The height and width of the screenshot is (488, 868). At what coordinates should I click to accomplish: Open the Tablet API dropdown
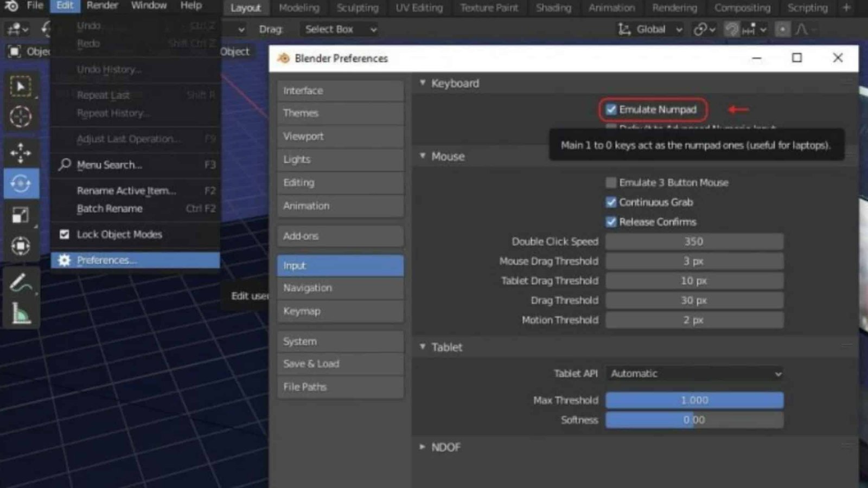(x=694, y=374)
